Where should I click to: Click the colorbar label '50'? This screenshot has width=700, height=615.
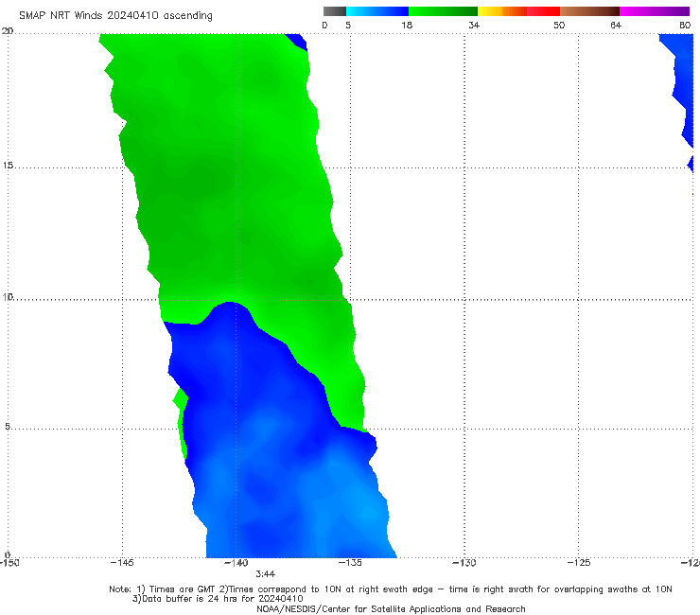(x=559, y=26)
